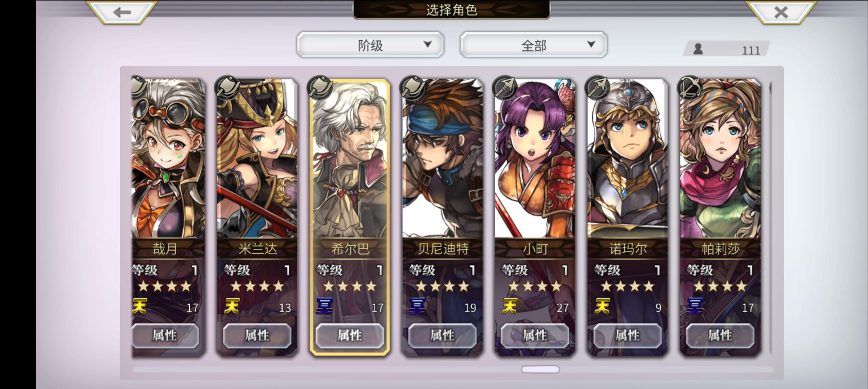Viewport: 868px width, 389px height.
Task: Close the character selection screen
Action: 781,12
